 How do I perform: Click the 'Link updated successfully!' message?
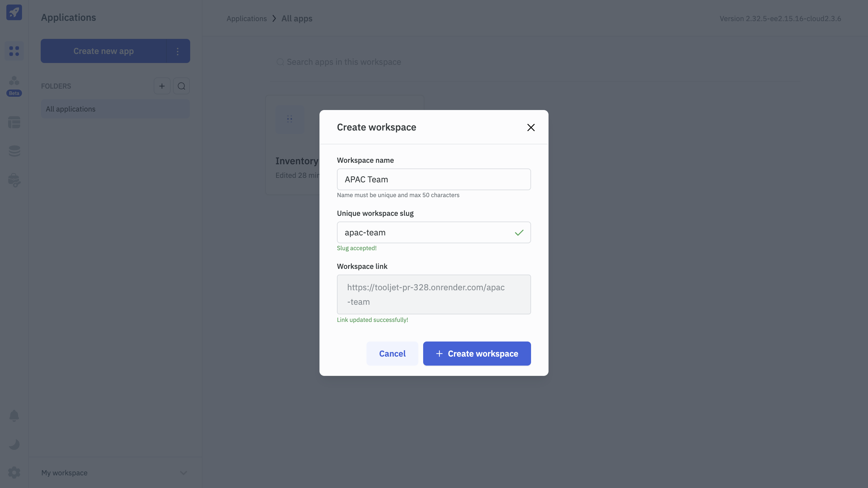pyautogui.click(x=372, y=320)
